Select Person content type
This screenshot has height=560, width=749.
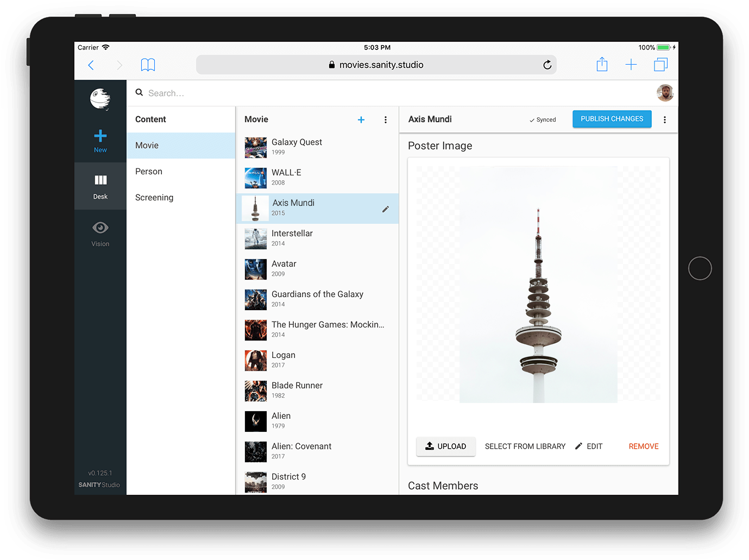coord(149,172)
